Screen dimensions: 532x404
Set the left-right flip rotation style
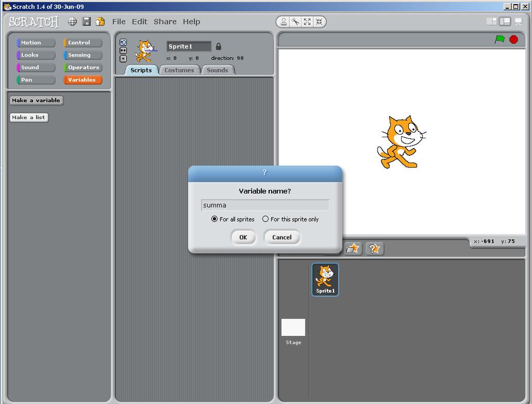(123, 50)
